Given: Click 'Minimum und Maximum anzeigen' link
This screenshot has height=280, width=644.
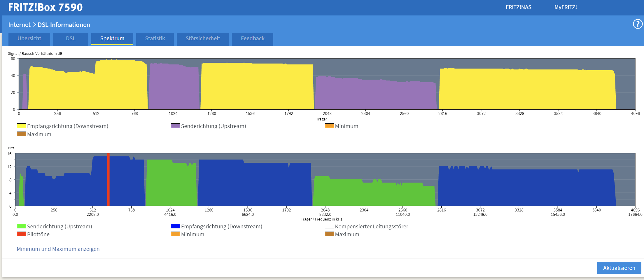Looking at the screenshot, I should [58, 249].
